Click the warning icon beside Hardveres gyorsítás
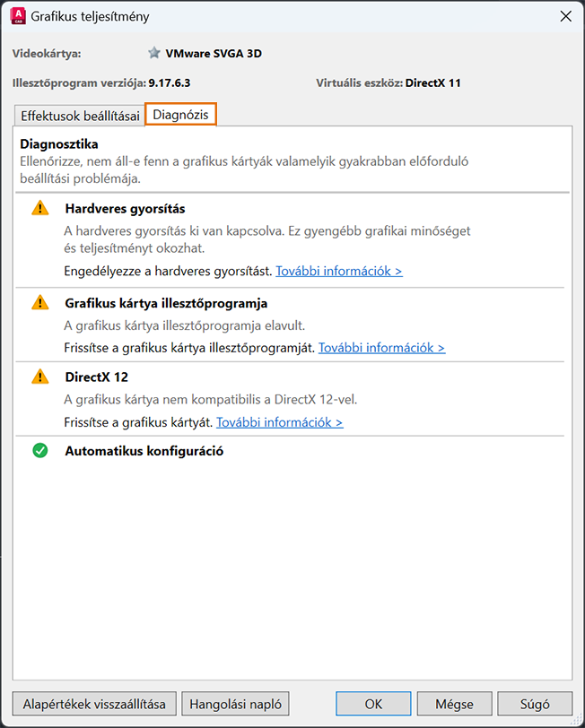This screenshot has height=728, width=585. pyautogui.click(x=40, y=208)
